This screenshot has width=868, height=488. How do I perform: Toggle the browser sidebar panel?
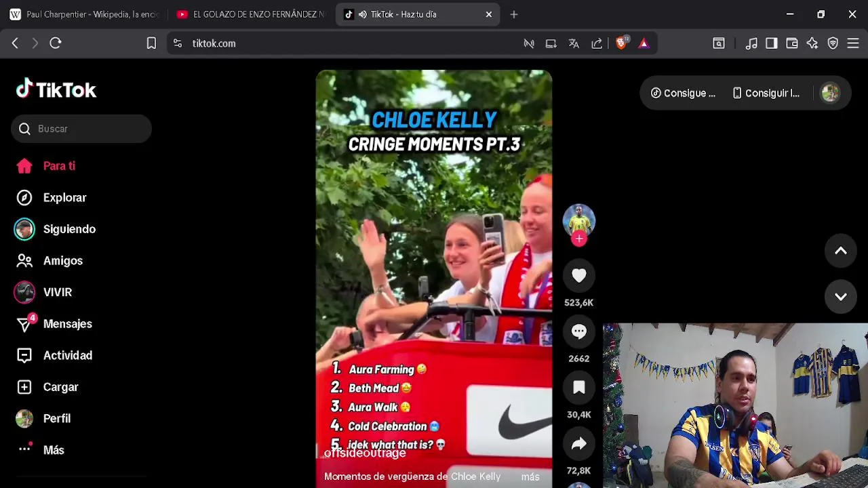tap(772, 43)
